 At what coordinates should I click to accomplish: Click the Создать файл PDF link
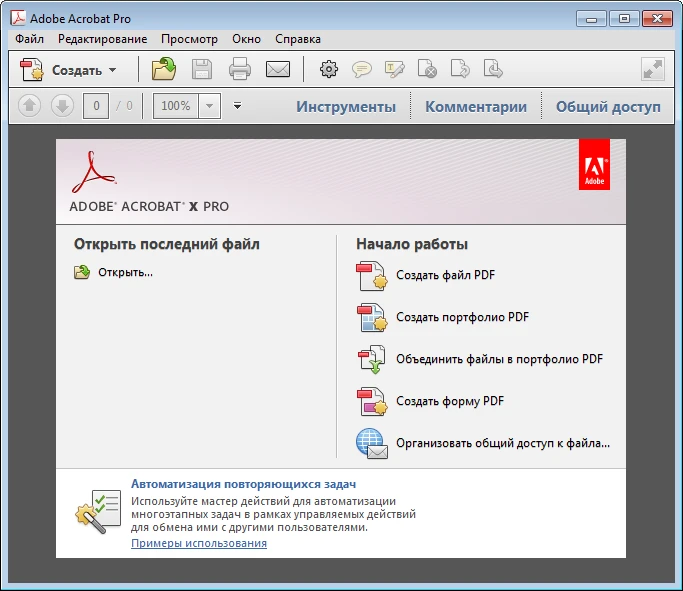tap(445, 275)
